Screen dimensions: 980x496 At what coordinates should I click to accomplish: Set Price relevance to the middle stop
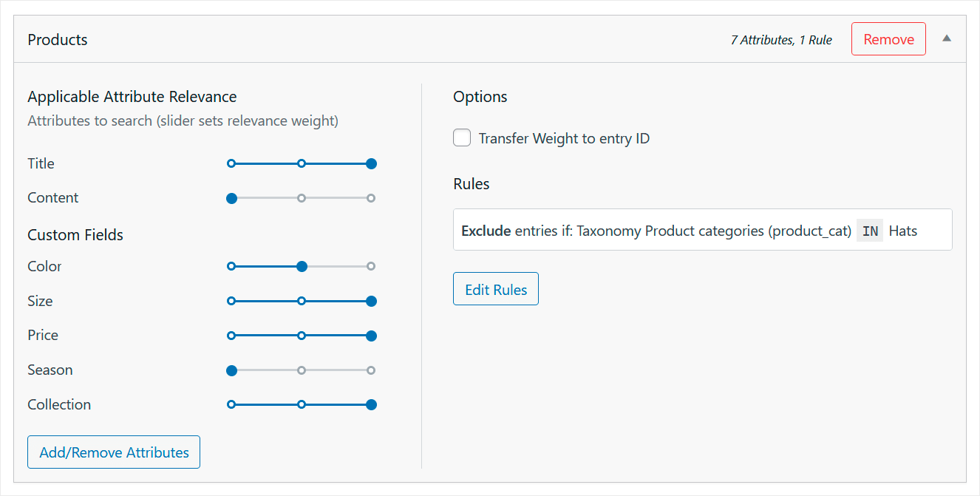[x=302, y=336]
